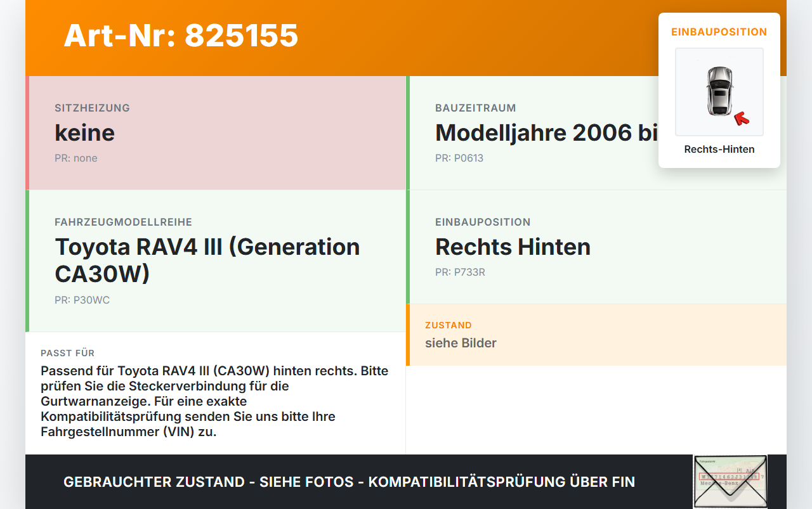The width and height of the screenshot is (812, 509).
Task: Select 'Toyota RAV4 III (Generation CA30W)' text
Action: [x=207, y=260]
